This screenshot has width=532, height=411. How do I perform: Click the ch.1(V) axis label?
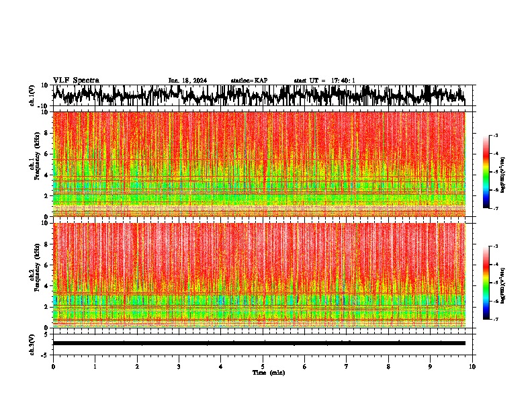click(32, 95)
